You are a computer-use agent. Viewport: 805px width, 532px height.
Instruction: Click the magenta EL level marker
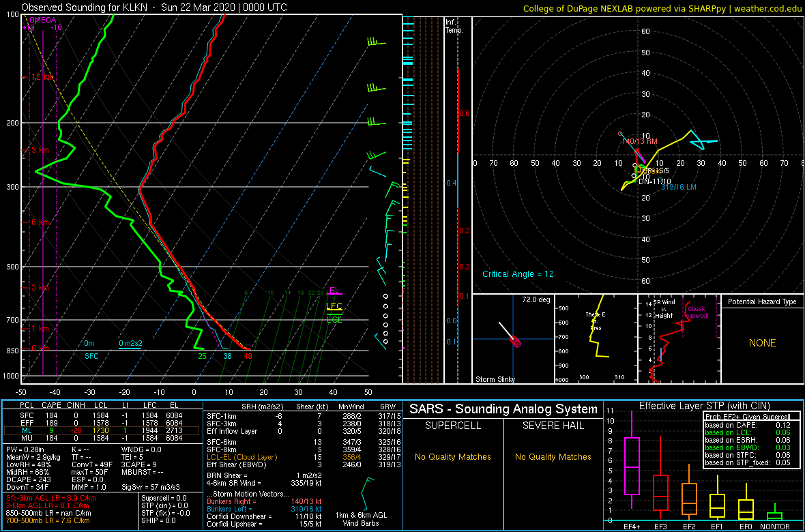click(x=334, y=291)
